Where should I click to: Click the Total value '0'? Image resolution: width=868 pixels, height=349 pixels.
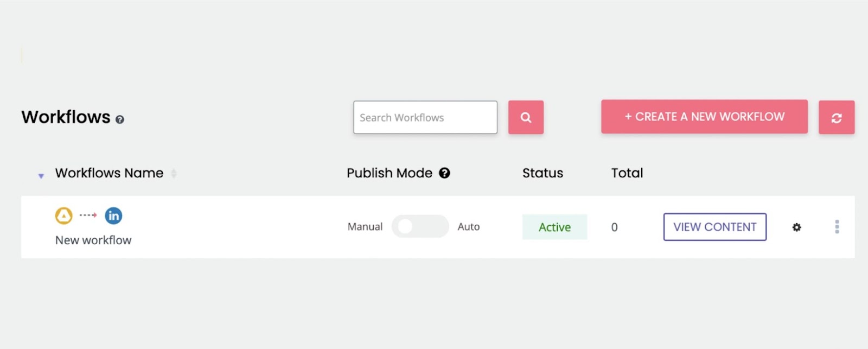point(614,227)
